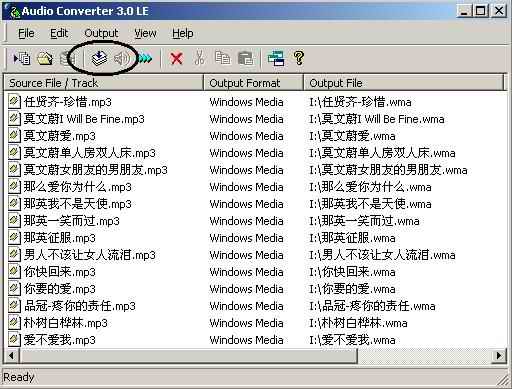Viewport: 512px width, 389px height.
Task: Click the Output File column header
Action: pyautogui.click(x=404, y=83)
